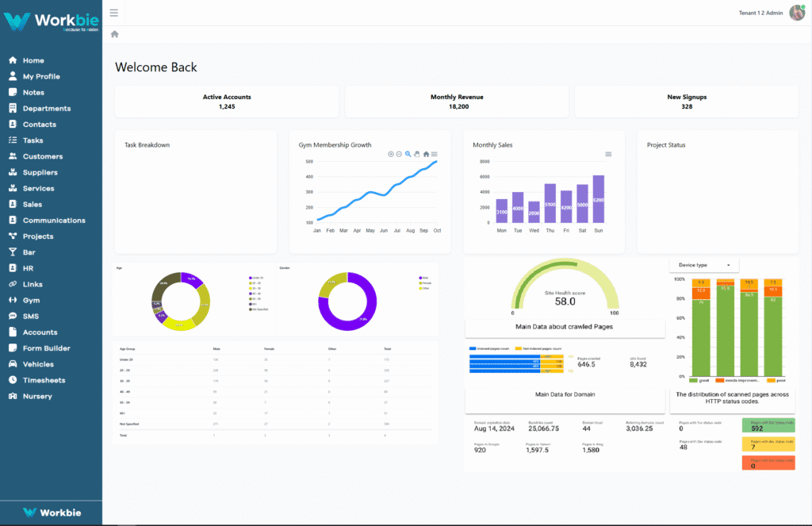812x526 pixels.
Task: Enable panning hand tool on gym chart
Action: pyautogui.click(x=417, y=154)
